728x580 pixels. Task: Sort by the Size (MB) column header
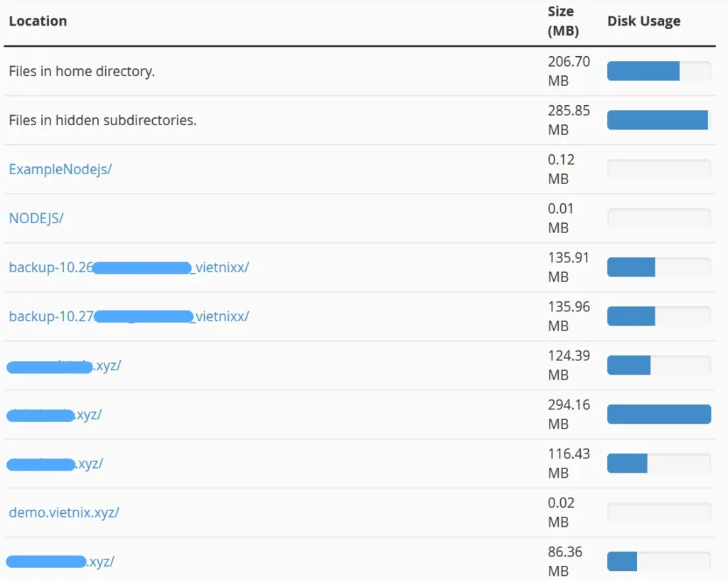tap(561, 21)
